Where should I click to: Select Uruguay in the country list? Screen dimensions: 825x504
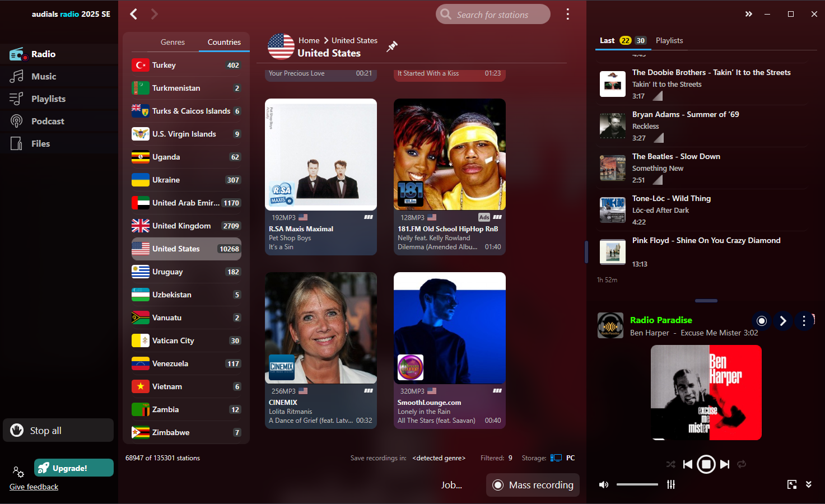coord(187,272)
